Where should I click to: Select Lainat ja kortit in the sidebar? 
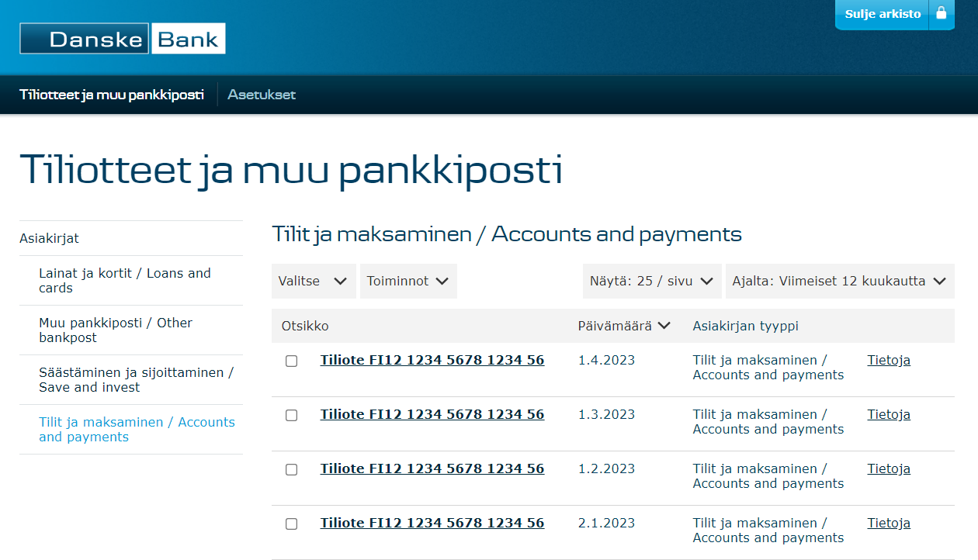[124, 281]
